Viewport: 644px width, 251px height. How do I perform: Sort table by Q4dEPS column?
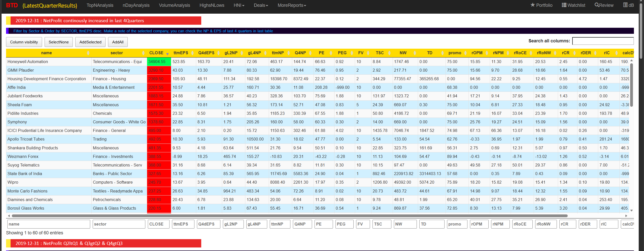point(209,53)
